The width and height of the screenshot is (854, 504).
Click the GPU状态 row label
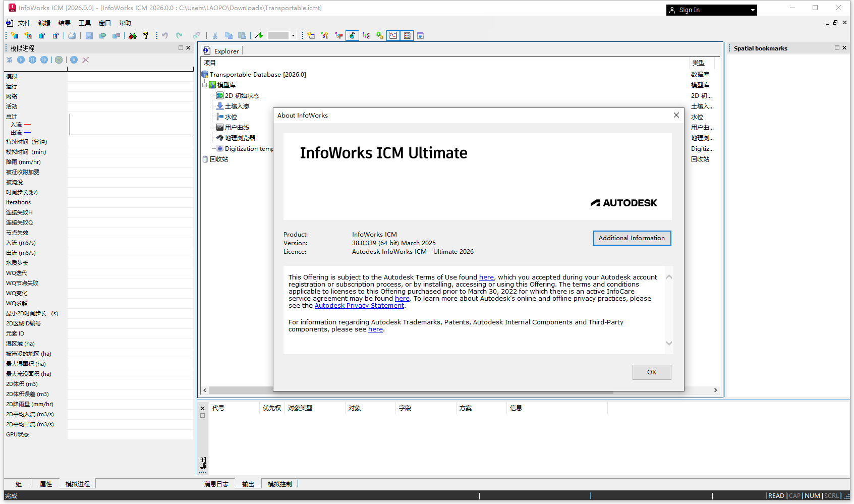[18, 434]
